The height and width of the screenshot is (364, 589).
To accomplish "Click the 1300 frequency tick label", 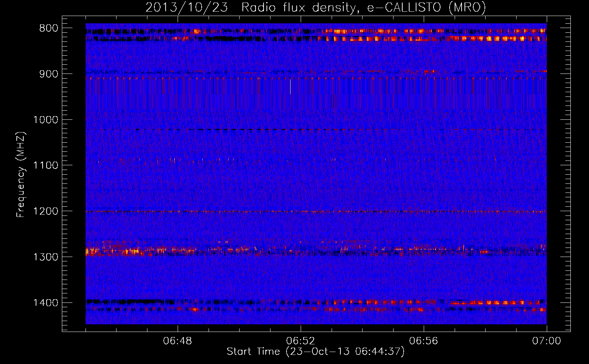I will (x=46, y=257).
